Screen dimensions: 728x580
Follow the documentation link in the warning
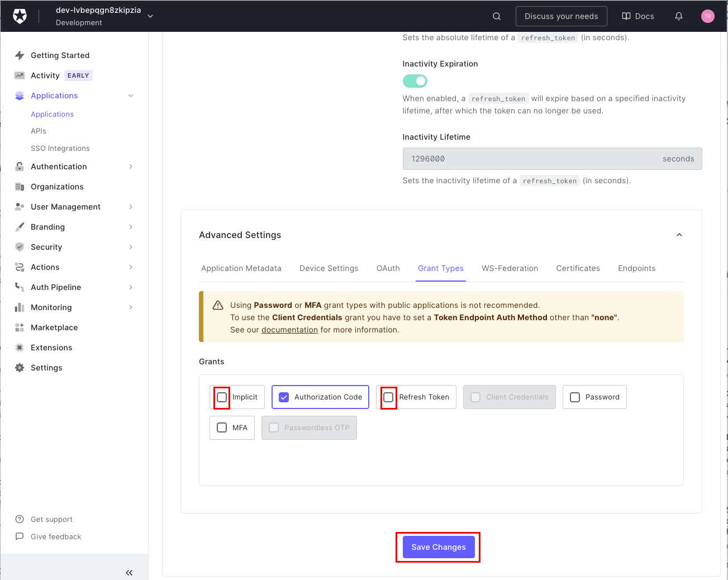point(289,330)
